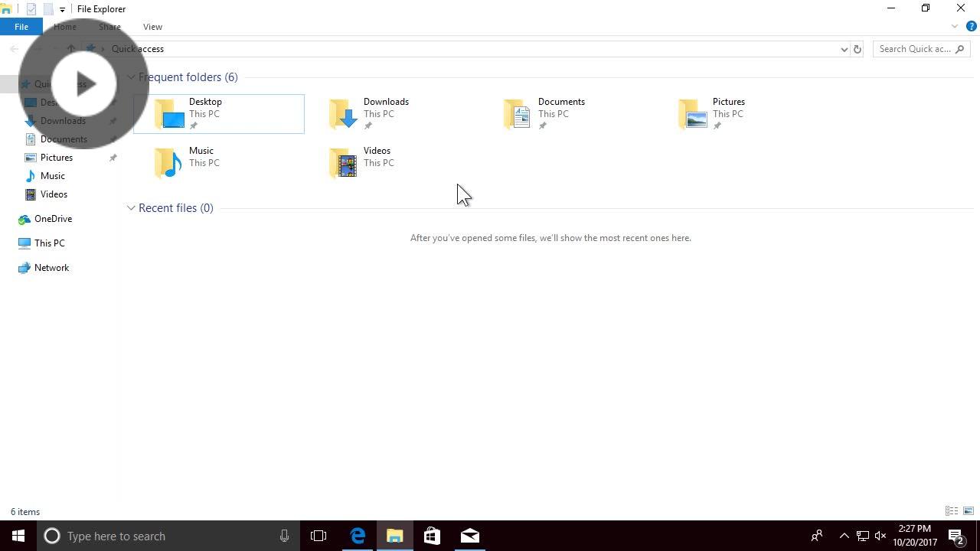Open Microsoft Edge from the taskbar
This screenshot has width=980, height=551.
point(358,536)
